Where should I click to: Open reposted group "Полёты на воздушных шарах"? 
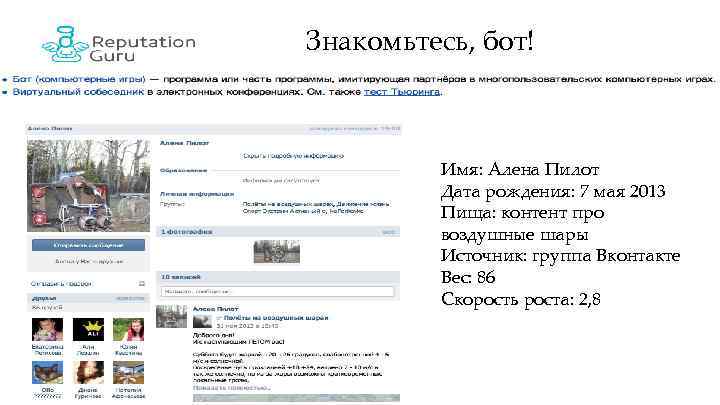(x=276, y=317)
